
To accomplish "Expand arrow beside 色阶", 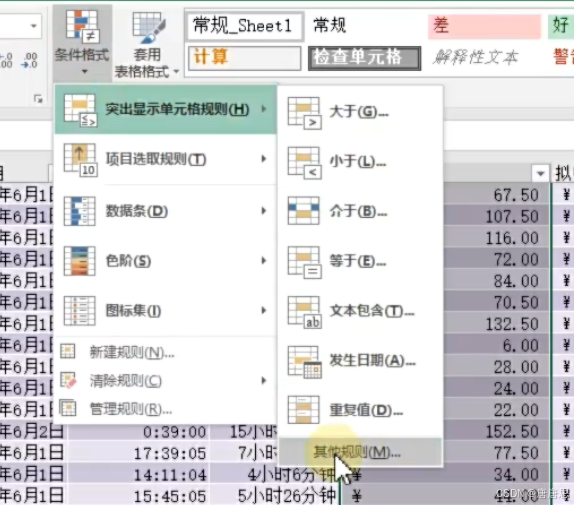I will (264, 261).
